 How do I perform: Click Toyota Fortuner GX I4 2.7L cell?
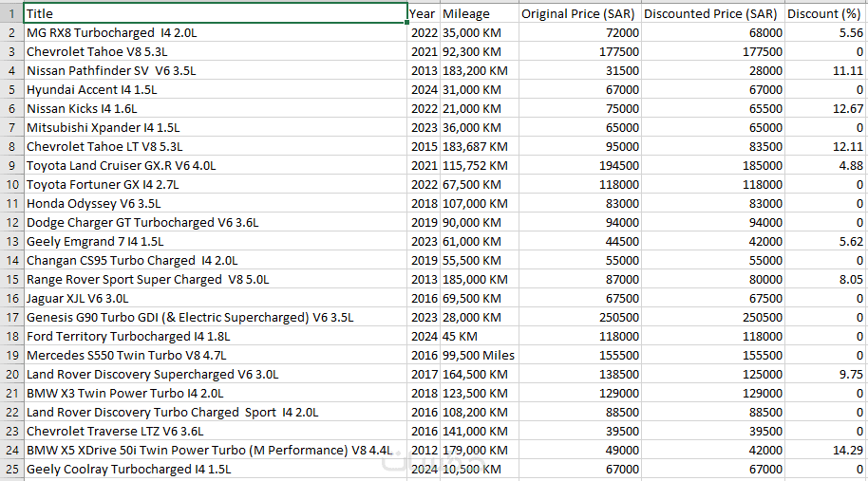pos(216,185)
